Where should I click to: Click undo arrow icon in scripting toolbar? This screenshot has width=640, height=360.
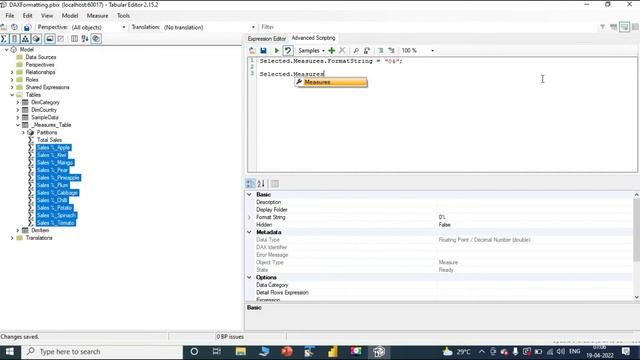(x=288, y=51)
